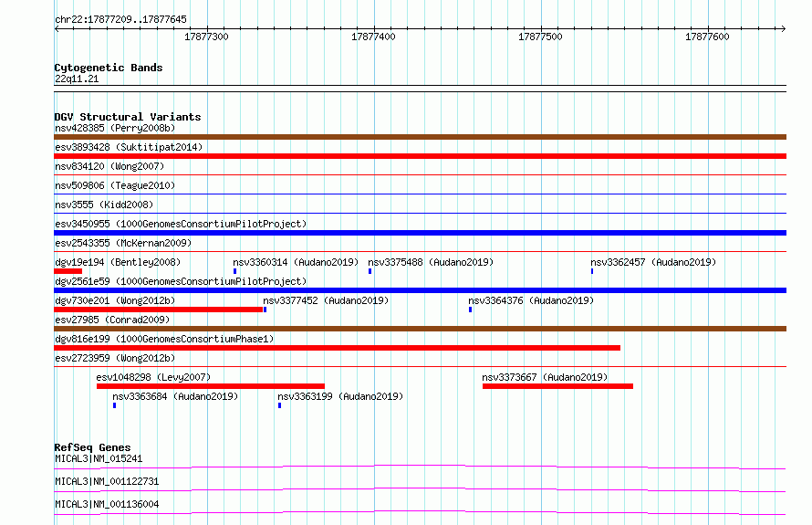Click the blue nsv3362457 marker
This screenshot has height=525, width=812.
coord(592,271)
